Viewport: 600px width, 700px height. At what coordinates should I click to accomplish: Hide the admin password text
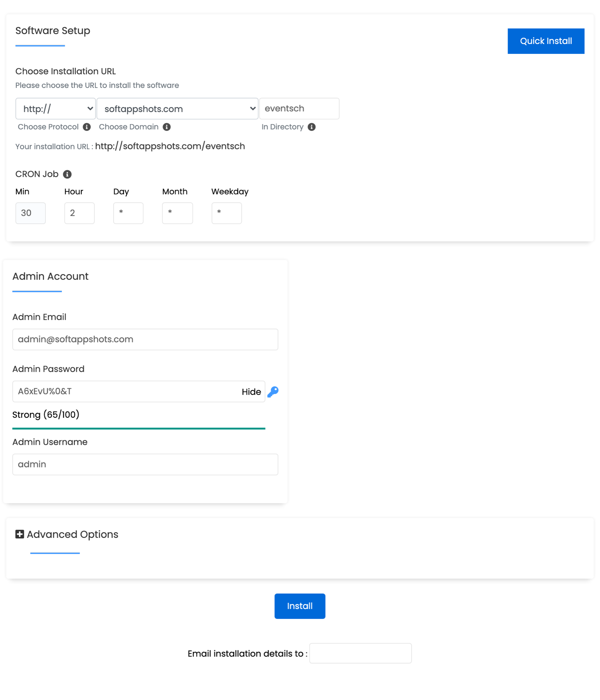[251, 392]
